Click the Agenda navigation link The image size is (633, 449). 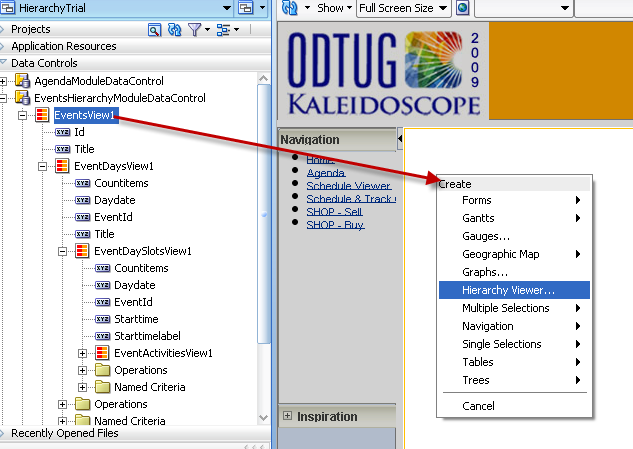coord(325,173)
